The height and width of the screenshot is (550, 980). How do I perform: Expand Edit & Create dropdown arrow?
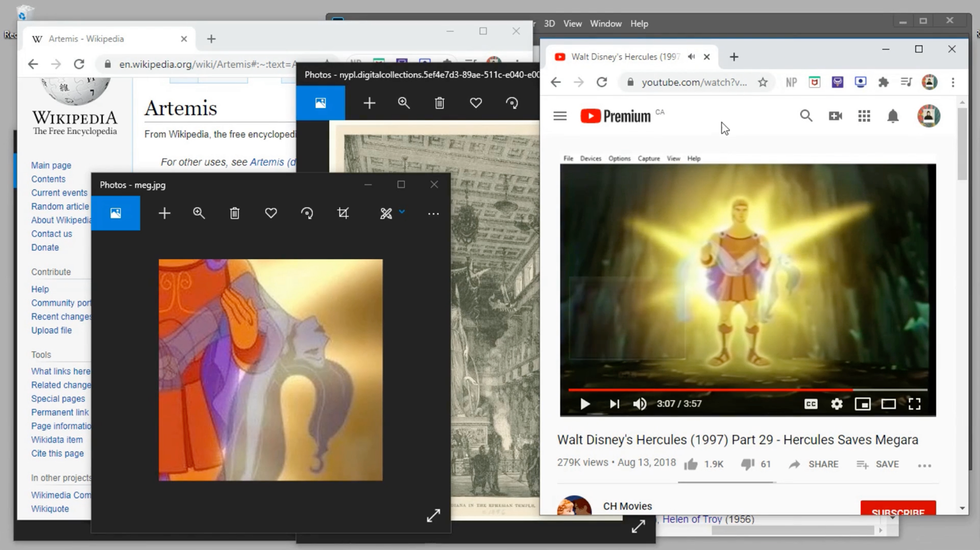tap(402, 211)
